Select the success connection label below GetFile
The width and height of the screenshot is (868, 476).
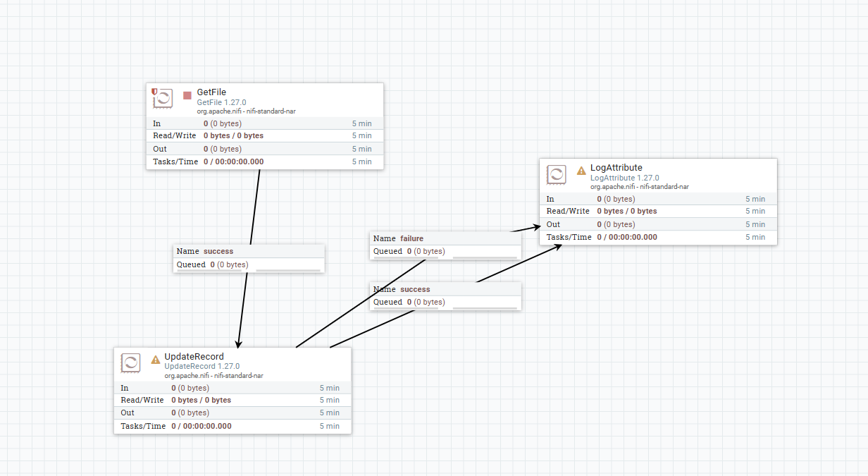point(249,258)
